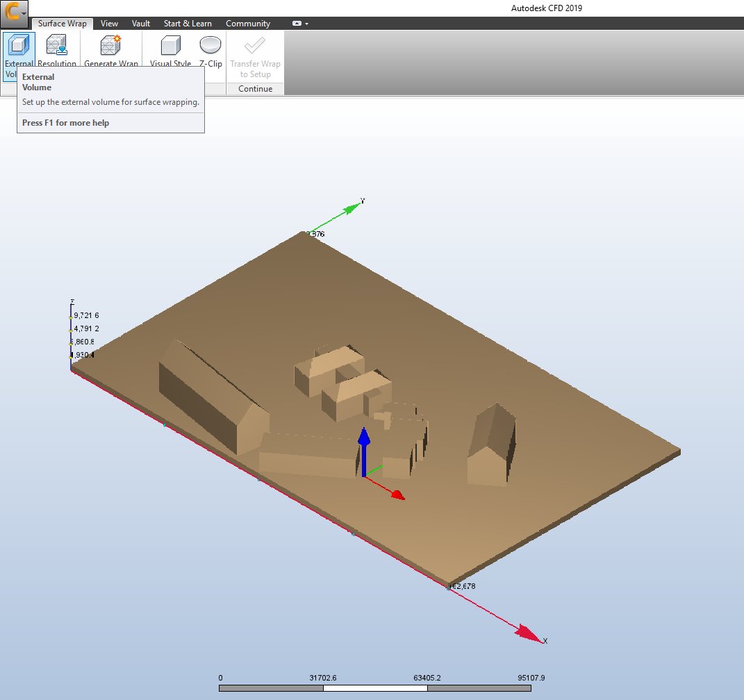Select the Community ribbon tab

[x=248, y=24]
